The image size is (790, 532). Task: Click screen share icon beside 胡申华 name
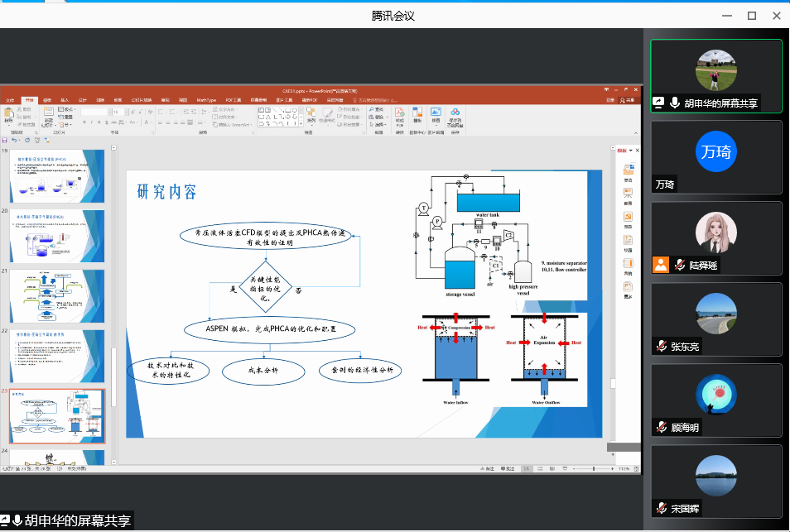(x=659, y=103)
